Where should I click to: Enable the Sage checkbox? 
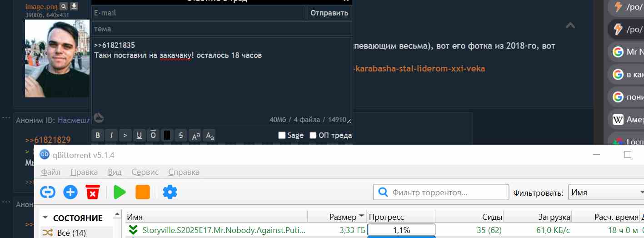point(281,135)
